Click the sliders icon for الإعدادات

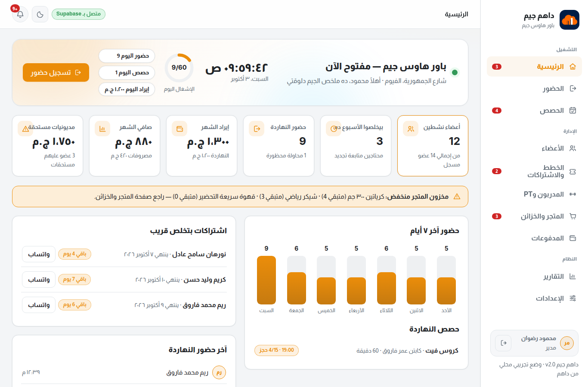coord(573,298)
